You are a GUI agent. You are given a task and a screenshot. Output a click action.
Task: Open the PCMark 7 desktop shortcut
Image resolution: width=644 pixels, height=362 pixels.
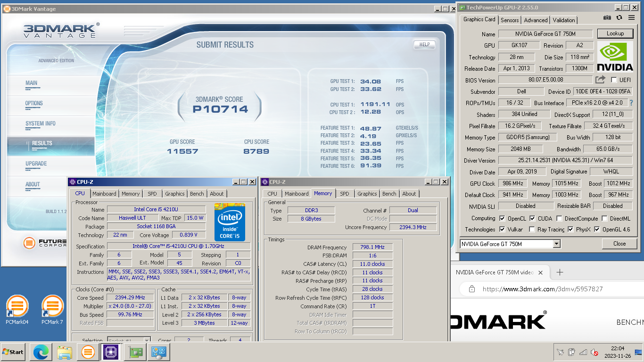coord(52,310)
